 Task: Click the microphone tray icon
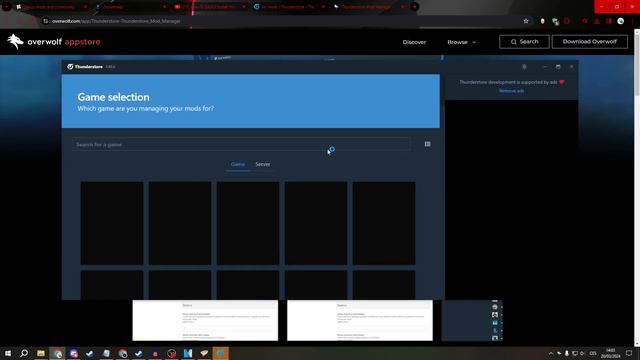(x=567, y=353)
